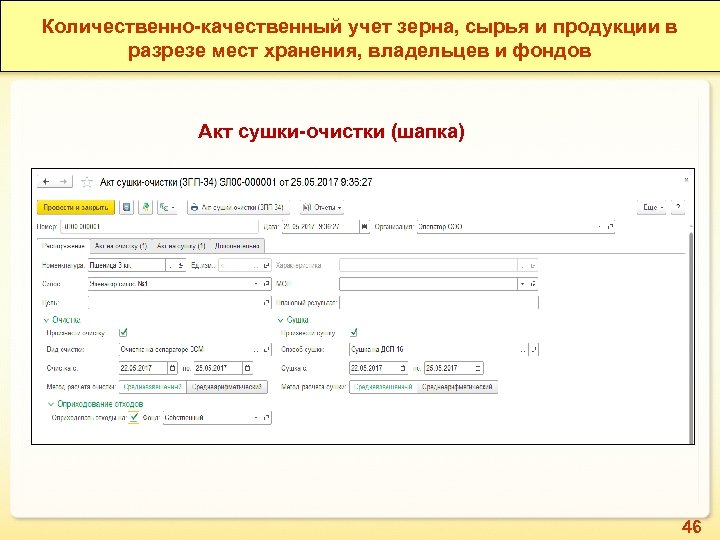Screen dimensions: 720x540
Task: Click into the Плановый результат field
Action: [x=439, y=303]
